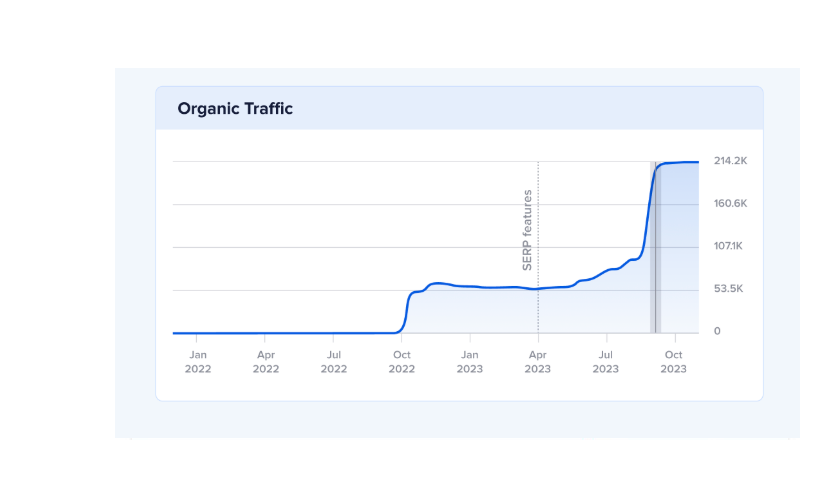The height and width of the screenshot is (480, 840).
Task: Select the 107.1K y-axis value
Action: pos(730,247)
